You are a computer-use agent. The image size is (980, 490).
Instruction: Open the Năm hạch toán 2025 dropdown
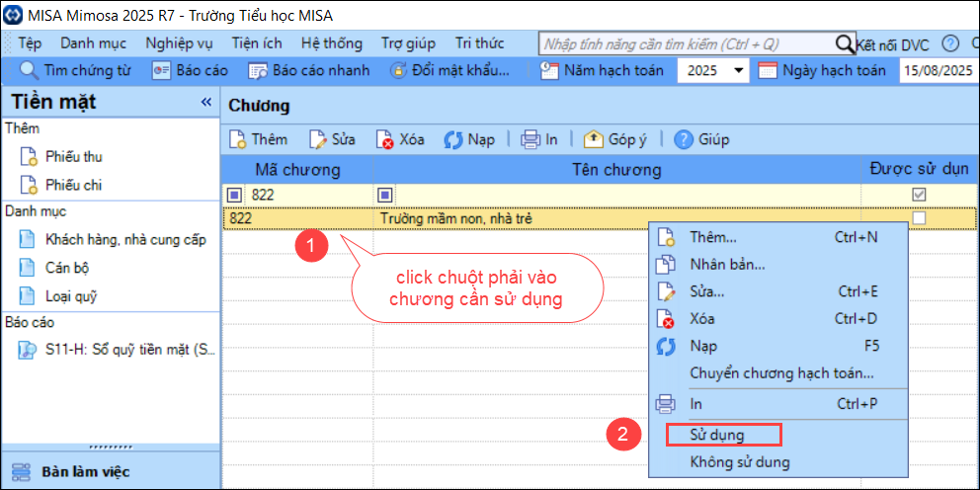tap(739, 70)
